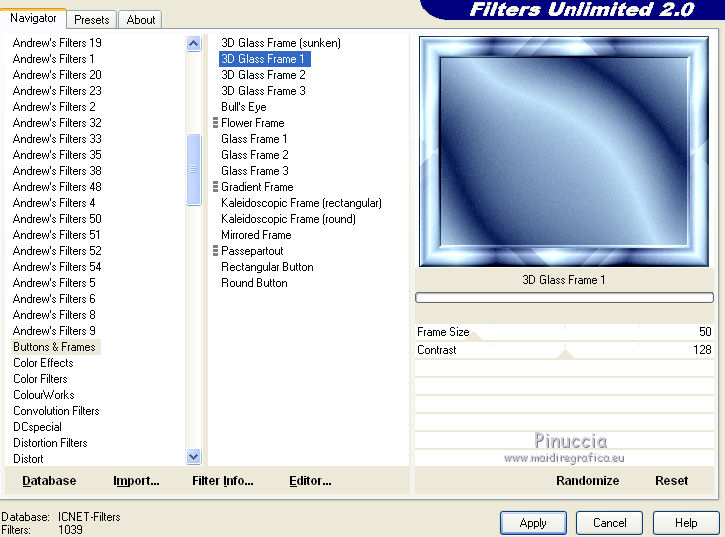Select Rectangular Button filter
725x537 pixels.
(267, 267)
